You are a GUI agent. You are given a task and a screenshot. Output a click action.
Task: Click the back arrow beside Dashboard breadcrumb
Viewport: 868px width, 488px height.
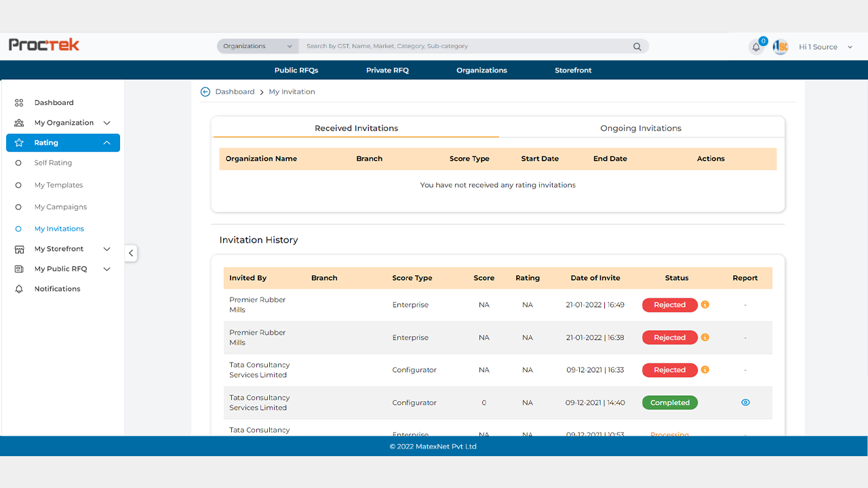click(x=205, y=91)
